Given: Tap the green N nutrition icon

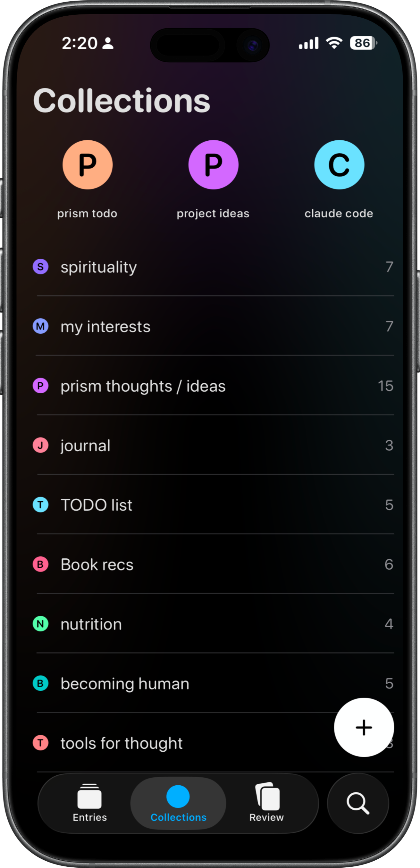Looking at the screenshot, I should pos(40,624).
